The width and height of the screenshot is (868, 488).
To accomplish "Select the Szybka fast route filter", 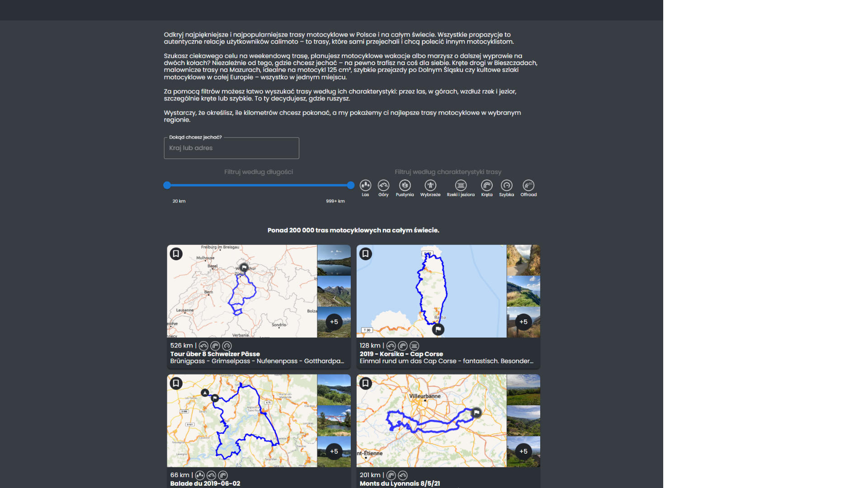I will (x=506, y=185).
